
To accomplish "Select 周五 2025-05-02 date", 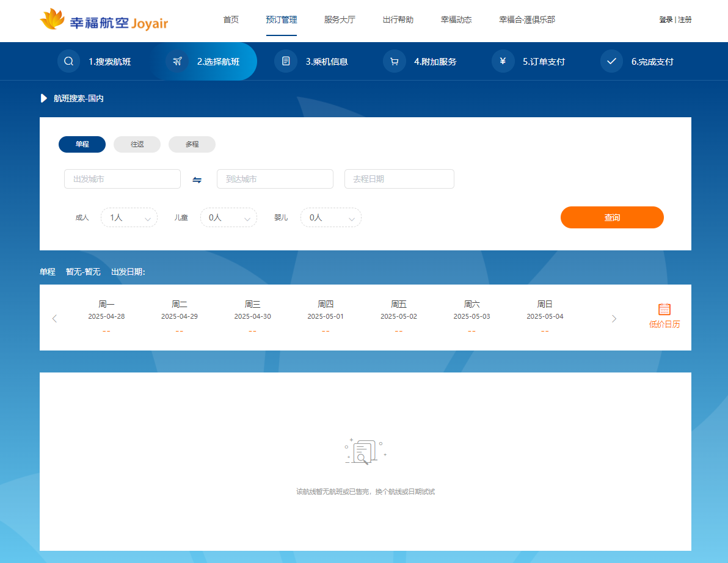I will pyautogui.click(x=399, y=316).
